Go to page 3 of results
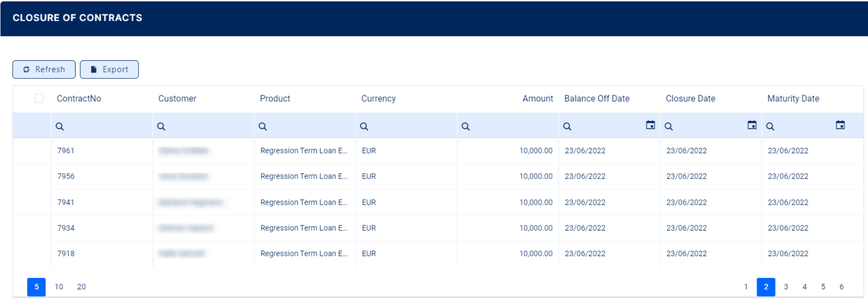Viewport: 868px width, 300px height. click(x=786, y=287)
